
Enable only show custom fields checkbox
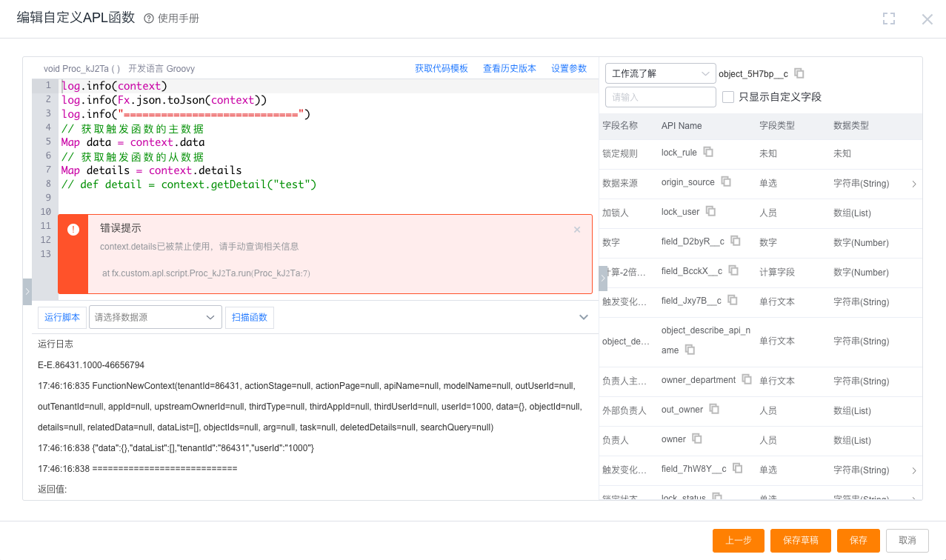coord(728,97)
